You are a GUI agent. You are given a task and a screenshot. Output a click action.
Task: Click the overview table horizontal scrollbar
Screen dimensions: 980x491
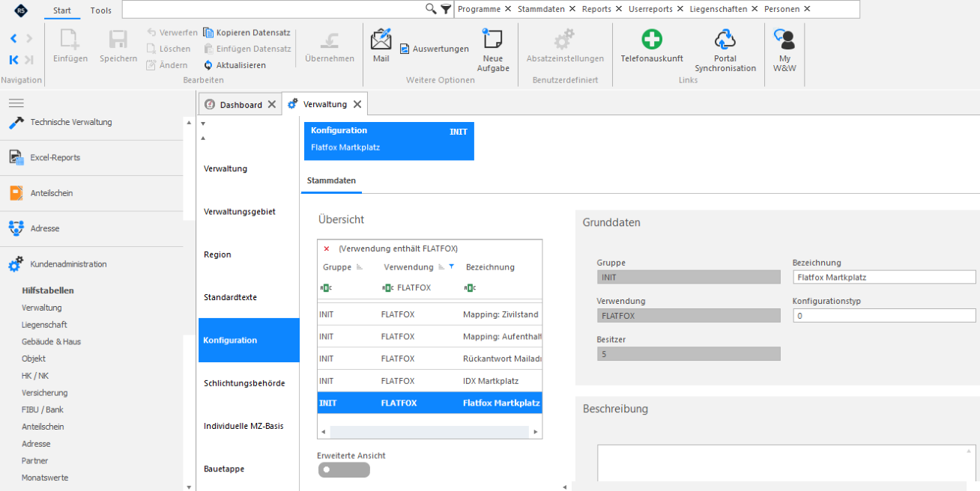(430, 432)
